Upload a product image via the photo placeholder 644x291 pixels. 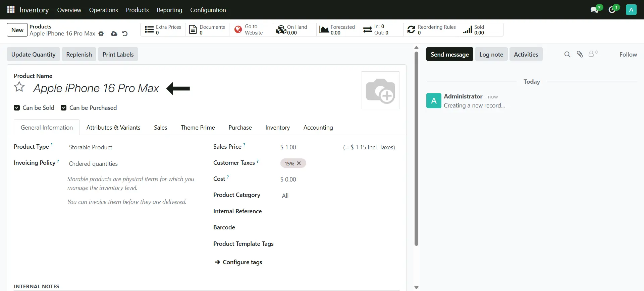pos(380,90)
